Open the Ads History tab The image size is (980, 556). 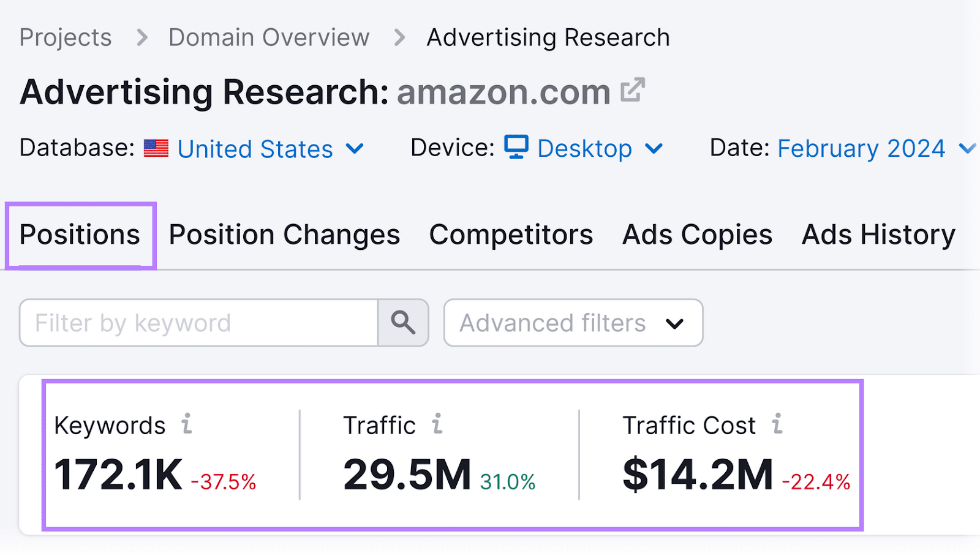pyautogui.click(x=878, y=235)
